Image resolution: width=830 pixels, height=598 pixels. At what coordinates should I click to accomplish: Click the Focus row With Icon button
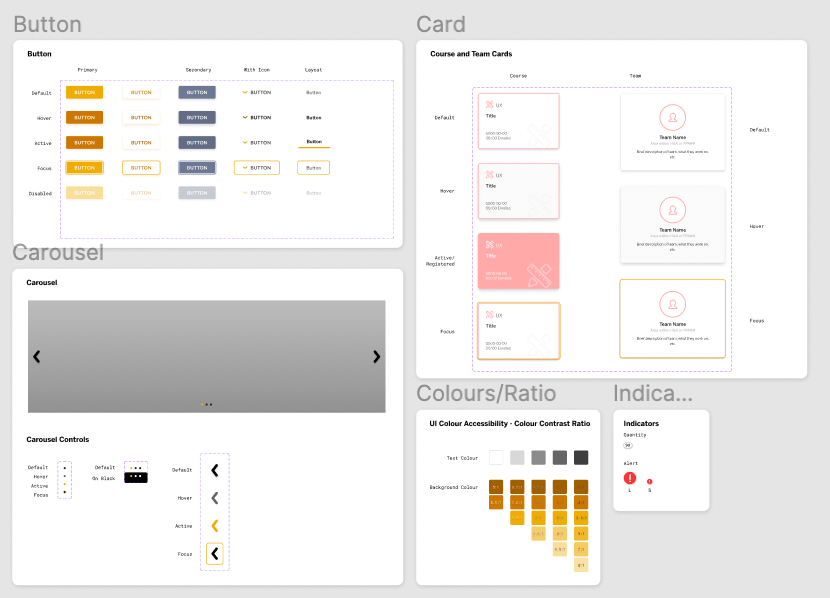(256, 168)
